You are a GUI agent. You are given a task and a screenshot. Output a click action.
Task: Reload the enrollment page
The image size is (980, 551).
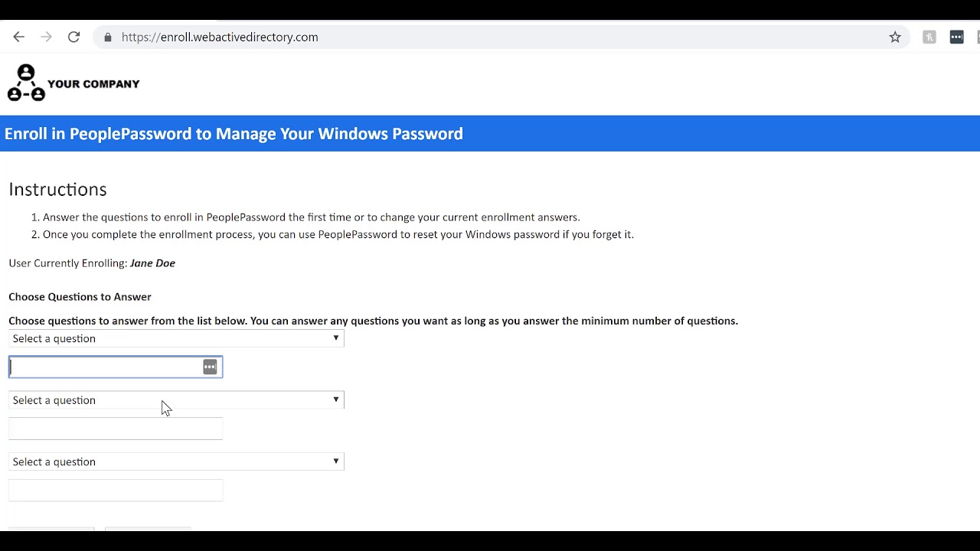[x=73, y=37]
